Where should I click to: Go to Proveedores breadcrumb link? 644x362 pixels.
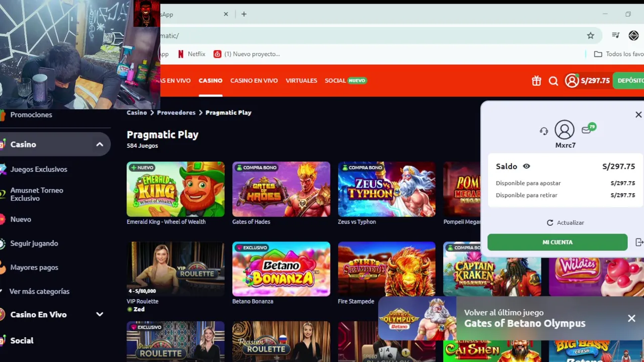point(176,113)
